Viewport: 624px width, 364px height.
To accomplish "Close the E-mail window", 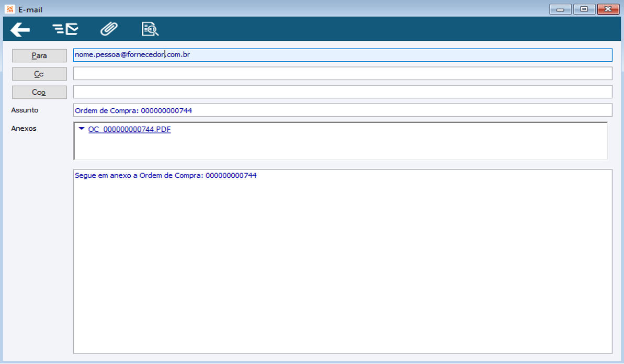I will coord(608,9).
